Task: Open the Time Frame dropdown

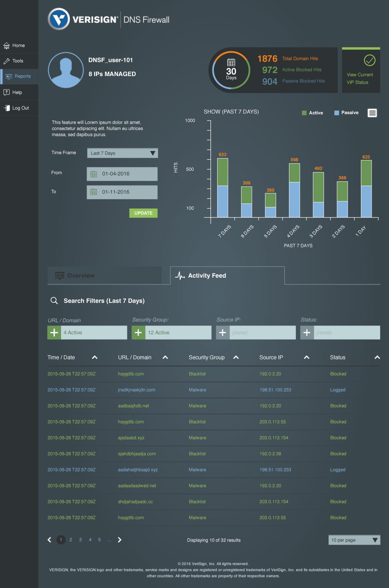Action: 122,153
